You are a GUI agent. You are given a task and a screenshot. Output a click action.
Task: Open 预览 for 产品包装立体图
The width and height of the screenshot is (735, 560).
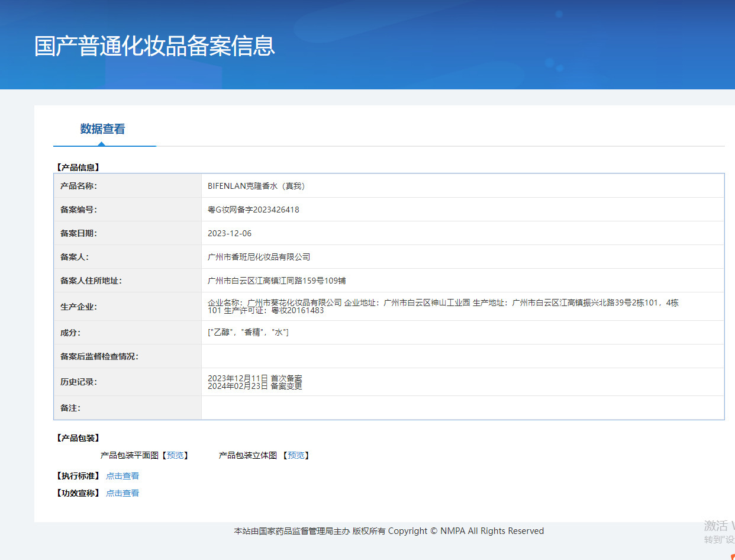(x=296, y=455)
